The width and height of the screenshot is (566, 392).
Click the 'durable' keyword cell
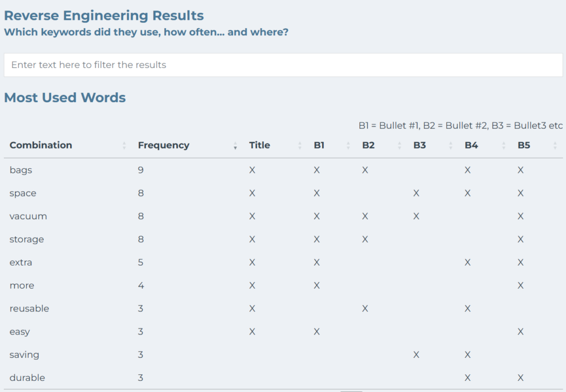pyautogui.click(x=27, y=378)
